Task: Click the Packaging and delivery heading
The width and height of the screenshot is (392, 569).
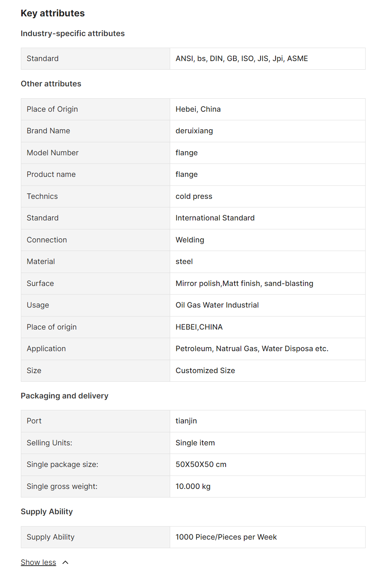Action: coord(64,396)
